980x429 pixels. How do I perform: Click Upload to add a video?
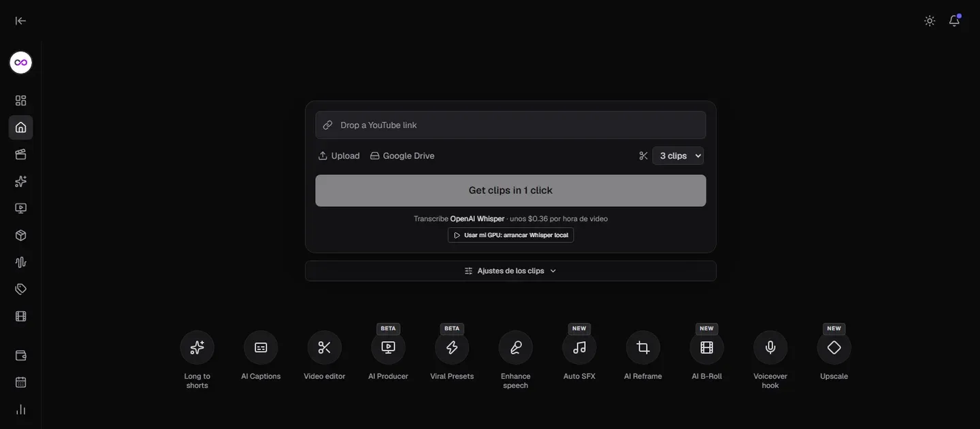pos(339,156)
